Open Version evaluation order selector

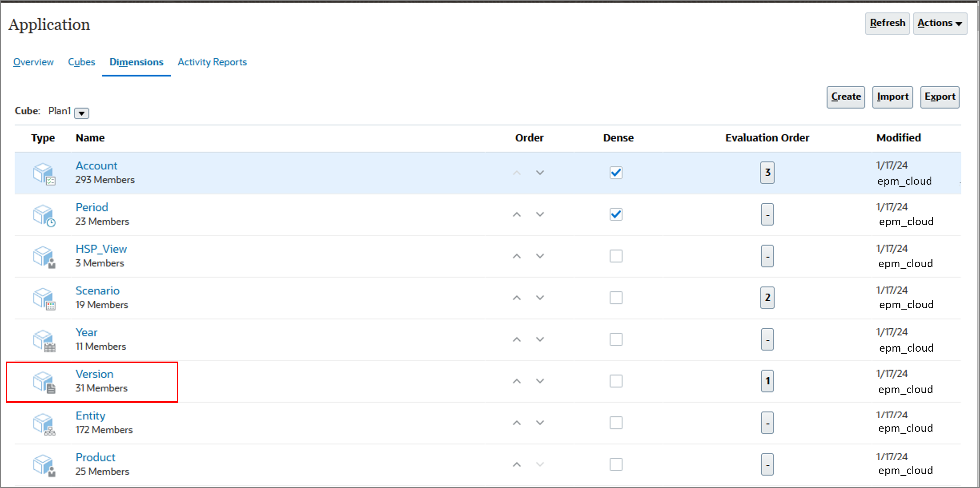767,381
